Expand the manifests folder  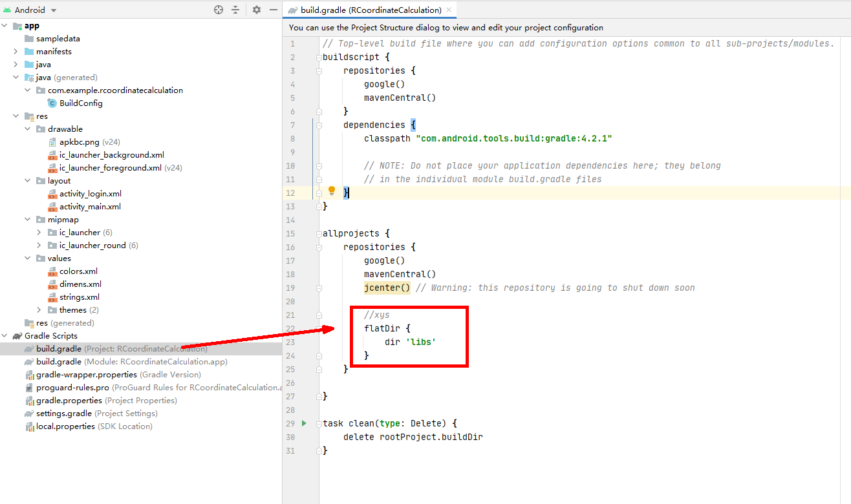tap(16, 52)
